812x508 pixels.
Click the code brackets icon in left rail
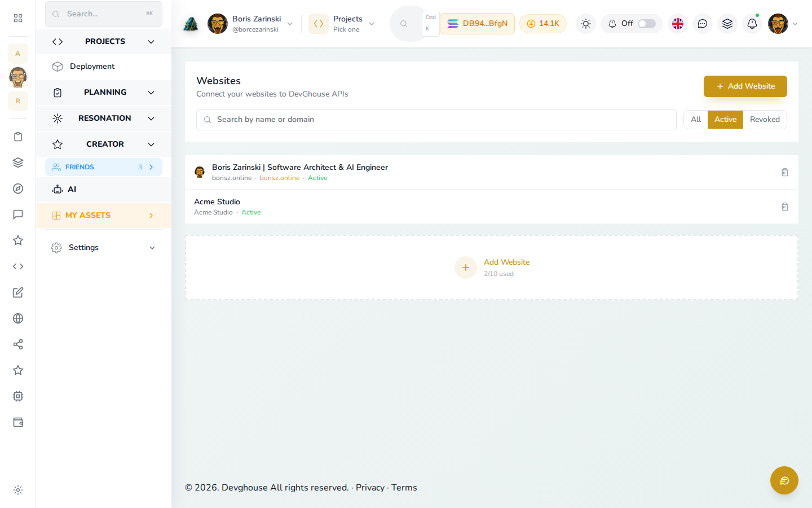pyautogui.click(x=18, y=266)
